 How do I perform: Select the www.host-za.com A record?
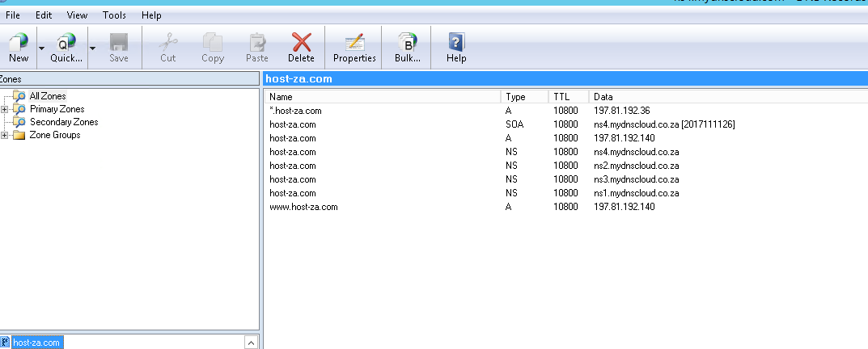click(565, 207)
